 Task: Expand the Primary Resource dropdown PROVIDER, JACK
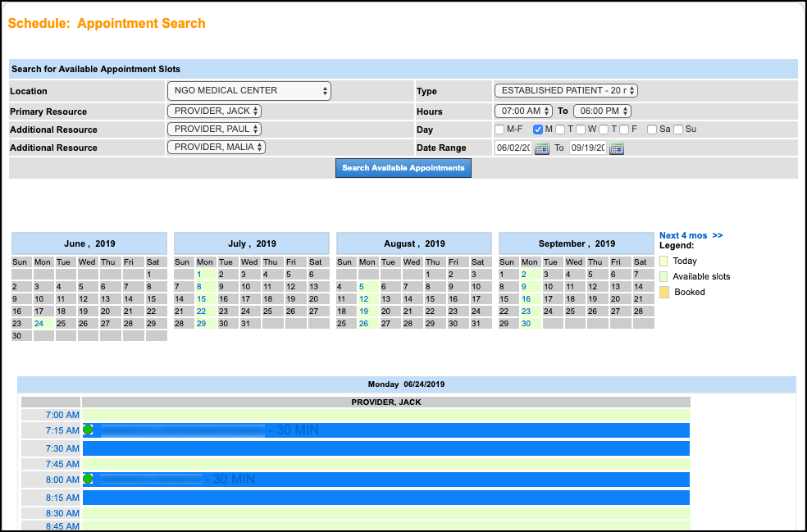[214, 111]
